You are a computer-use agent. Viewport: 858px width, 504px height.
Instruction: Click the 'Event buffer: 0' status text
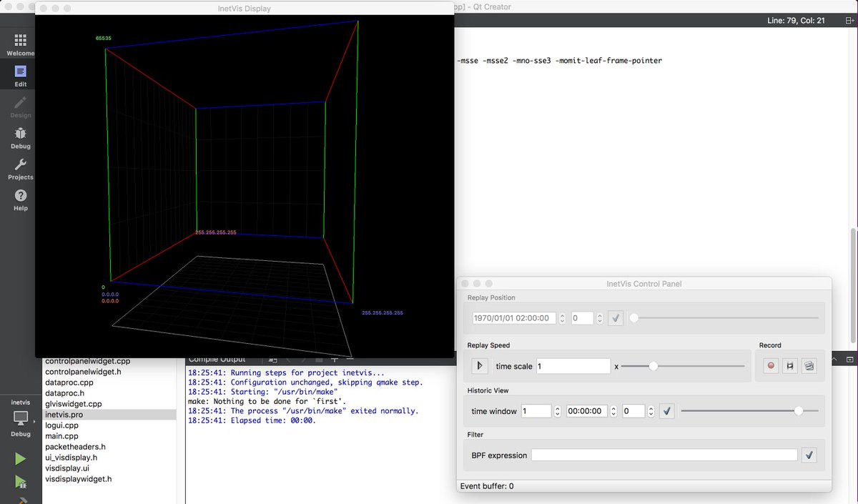click(x=487, y=486)
